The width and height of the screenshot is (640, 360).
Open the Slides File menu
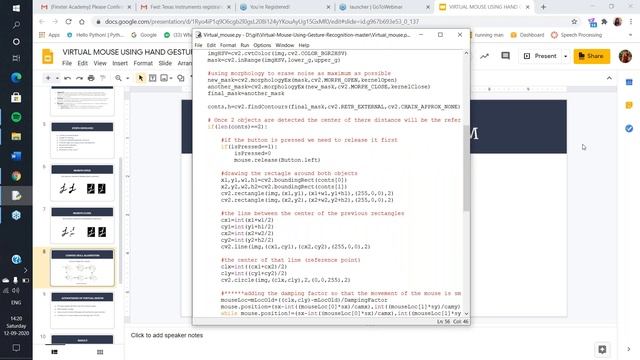pyautogui.click(x=67, y=63)
